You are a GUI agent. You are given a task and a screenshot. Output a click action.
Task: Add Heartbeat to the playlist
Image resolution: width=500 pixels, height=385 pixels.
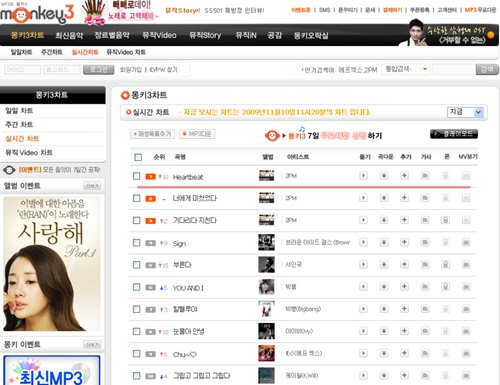(x=404, y=176)
